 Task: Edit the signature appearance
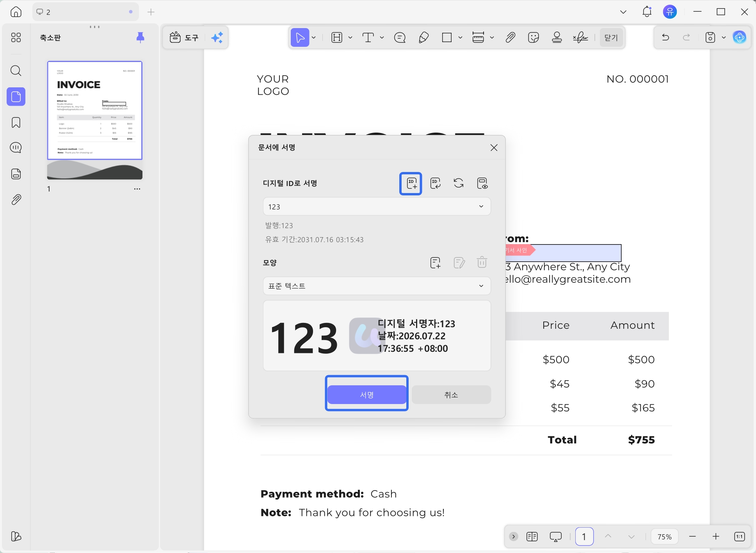pos(459,263)
